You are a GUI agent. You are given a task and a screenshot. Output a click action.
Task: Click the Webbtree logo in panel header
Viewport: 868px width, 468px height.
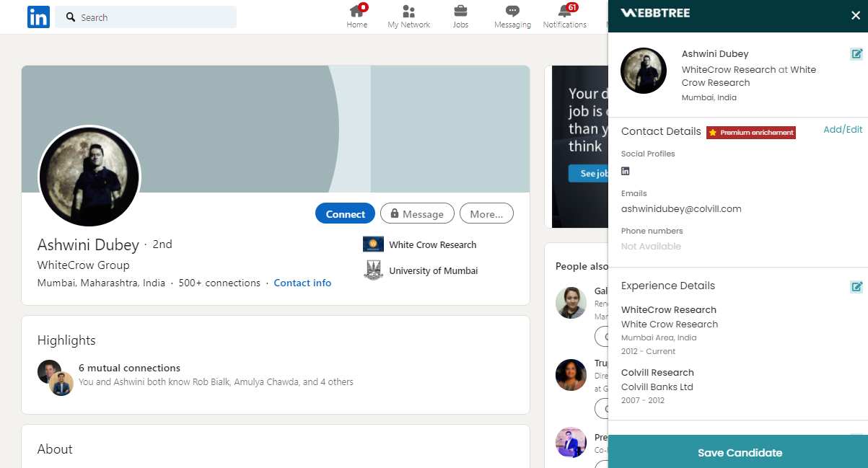655,13
